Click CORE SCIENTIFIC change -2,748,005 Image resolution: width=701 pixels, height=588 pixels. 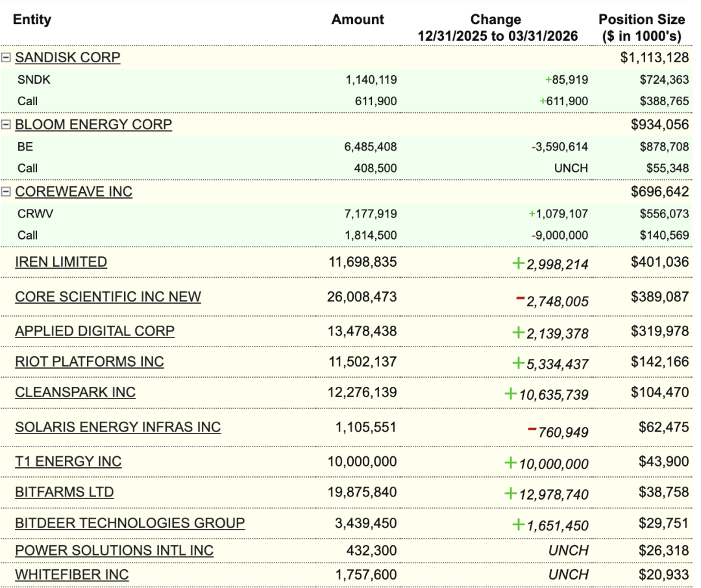pos(552,300)
